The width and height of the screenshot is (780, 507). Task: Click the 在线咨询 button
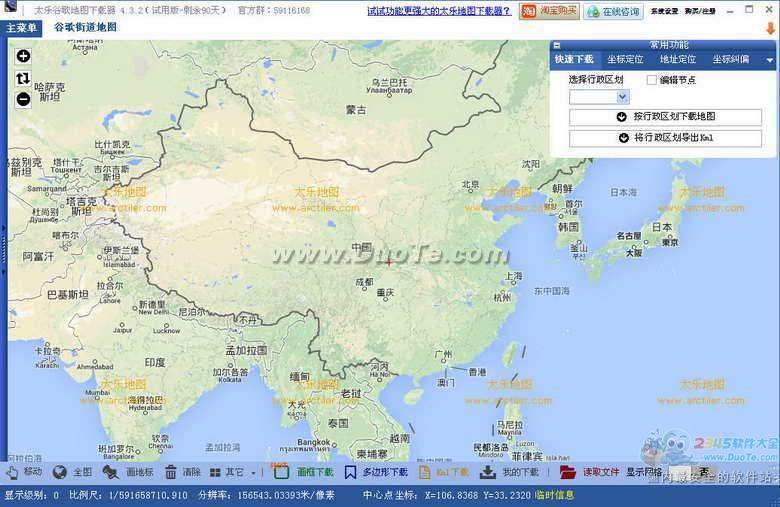[x=613, y=11]
